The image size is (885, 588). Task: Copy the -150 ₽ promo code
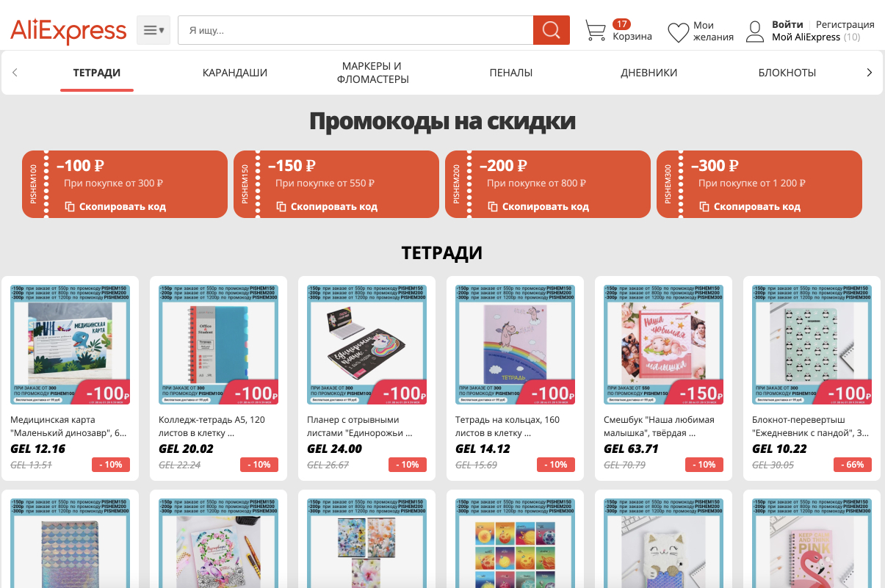(327, 206)
